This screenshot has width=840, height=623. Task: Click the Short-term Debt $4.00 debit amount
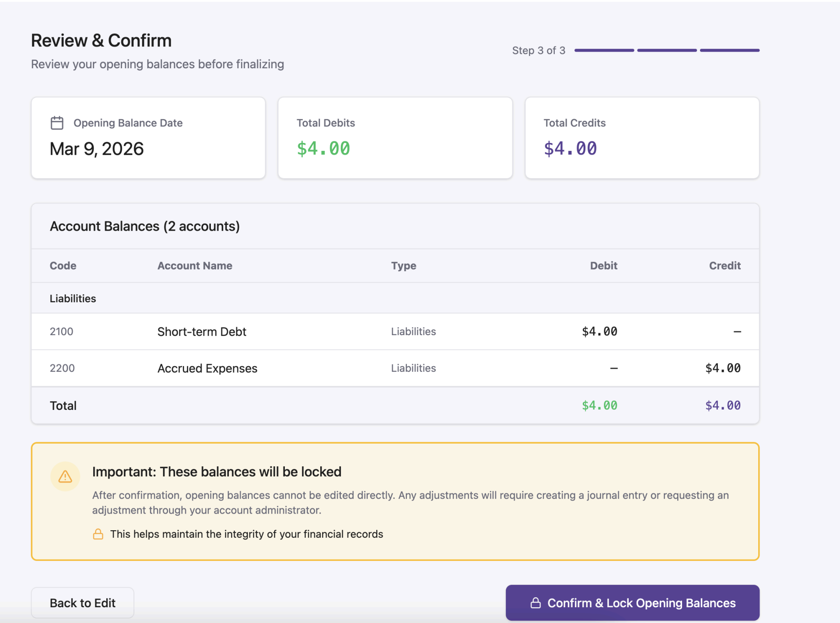tap(599, 332)
